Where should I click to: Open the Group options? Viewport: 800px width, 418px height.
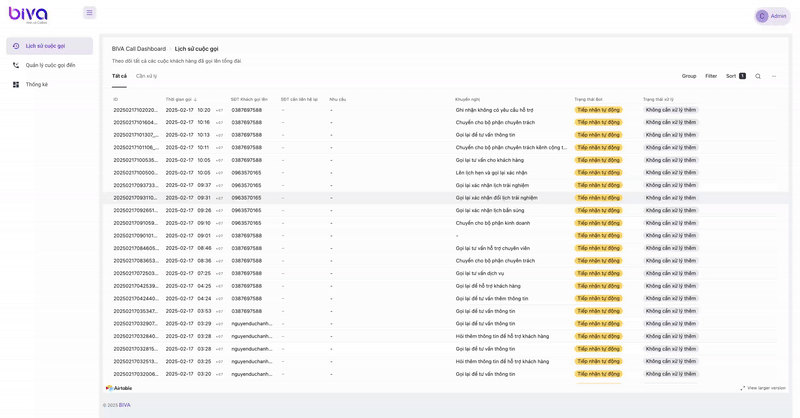pos(689,76)
